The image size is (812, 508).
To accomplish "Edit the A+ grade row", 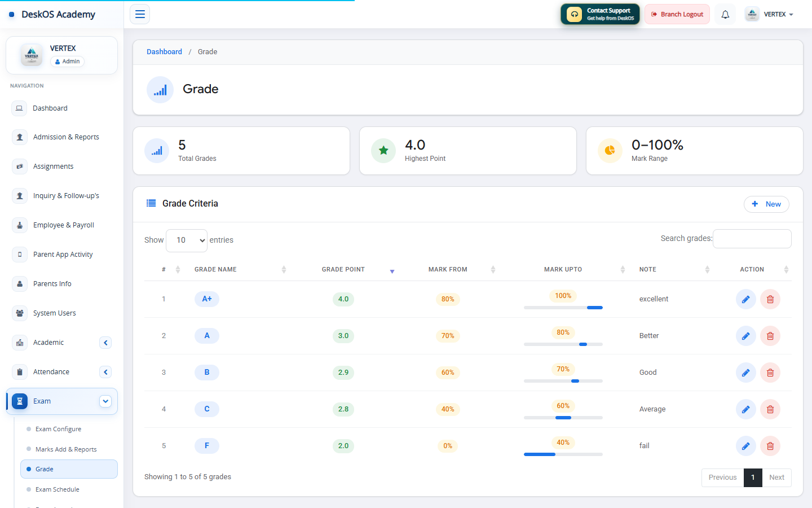I will [x=745, y=299].
